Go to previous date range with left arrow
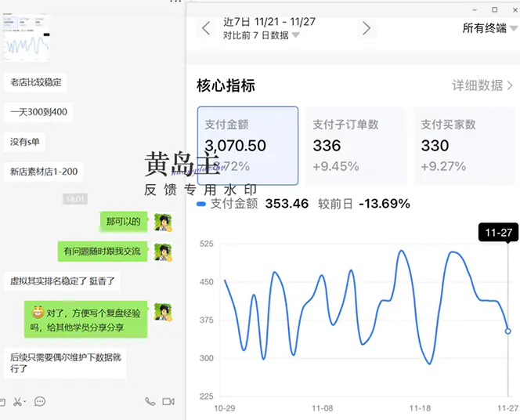The image size is (520, 420). (206, 29)
